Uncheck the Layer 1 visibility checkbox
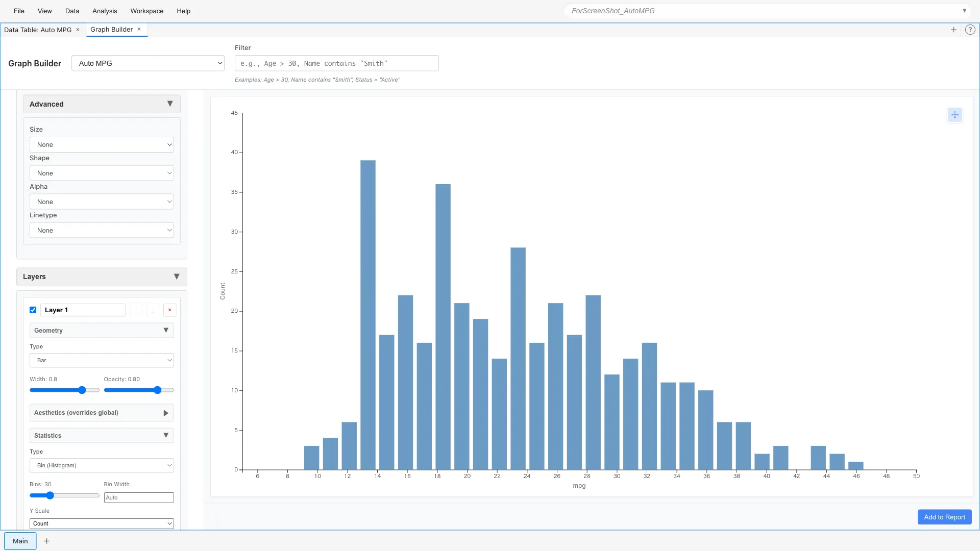The width and height of the screenshot is (980, 551). [x=33, y=310]
